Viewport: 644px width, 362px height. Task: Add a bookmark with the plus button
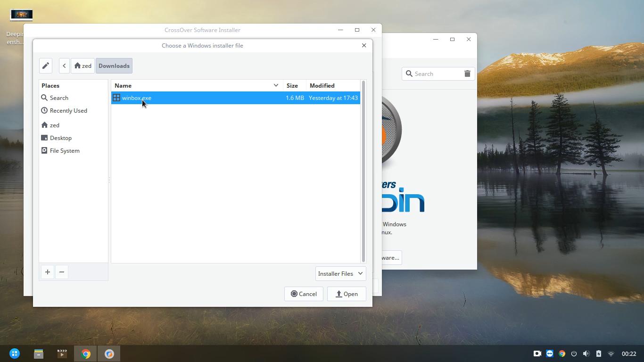(47, 272)
